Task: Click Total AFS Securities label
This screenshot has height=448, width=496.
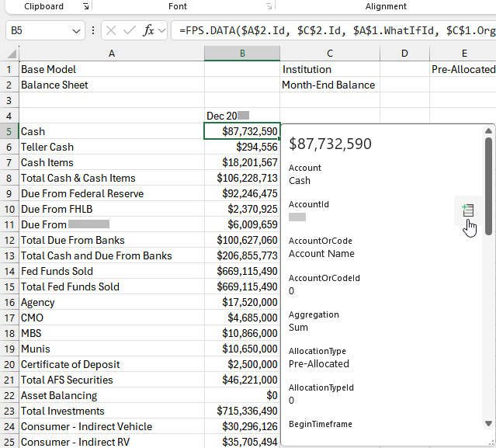Action: (67, 380)
